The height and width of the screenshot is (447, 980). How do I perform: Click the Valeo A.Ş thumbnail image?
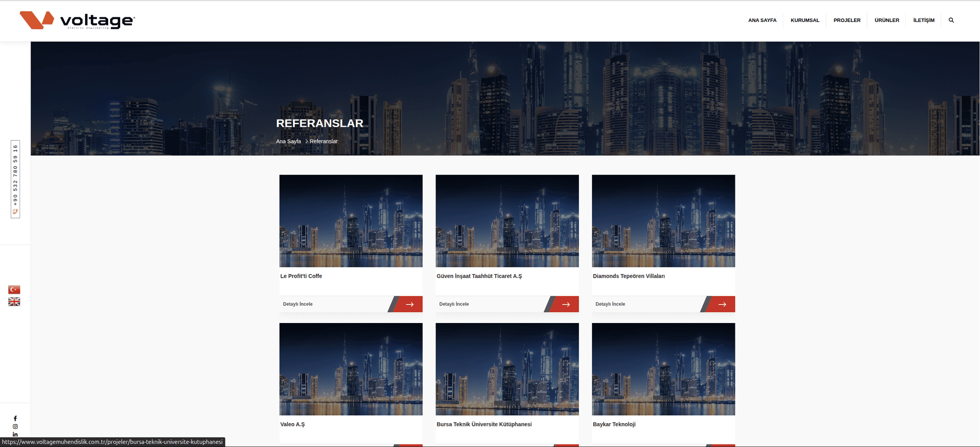pos(351,369)
